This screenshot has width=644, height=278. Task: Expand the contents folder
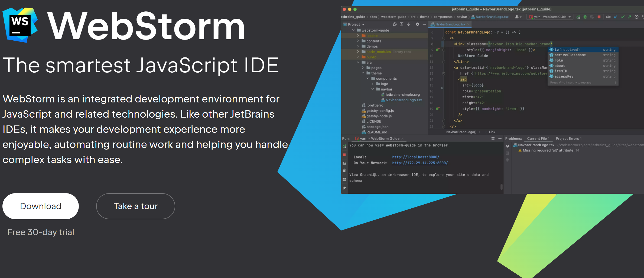pos(358,41)
